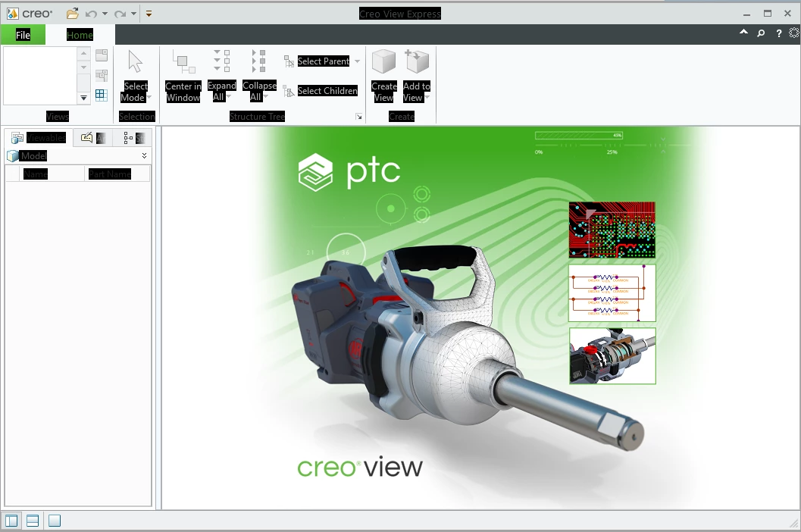
Task: Click the grid icon beside Views gallery
Action: coord(102,95)
